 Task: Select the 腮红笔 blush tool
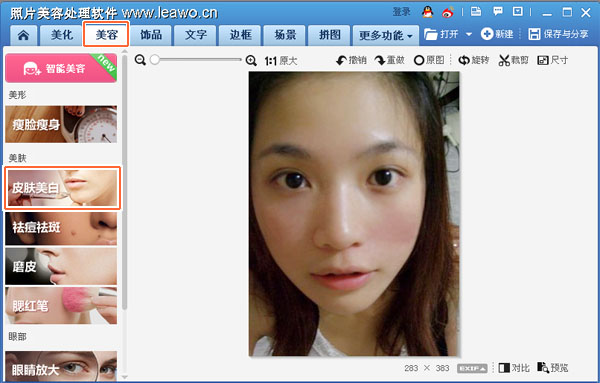[x=61, y=306]
